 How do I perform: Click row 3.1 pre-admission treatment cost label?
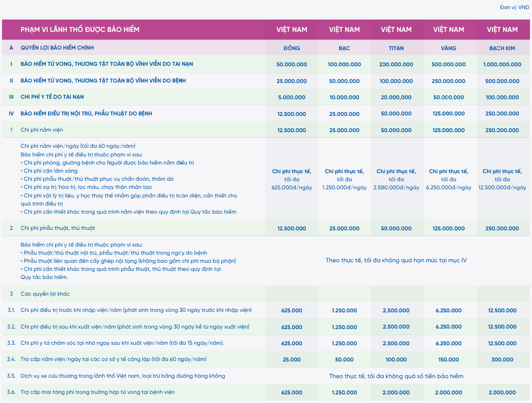tap(136, 310)
